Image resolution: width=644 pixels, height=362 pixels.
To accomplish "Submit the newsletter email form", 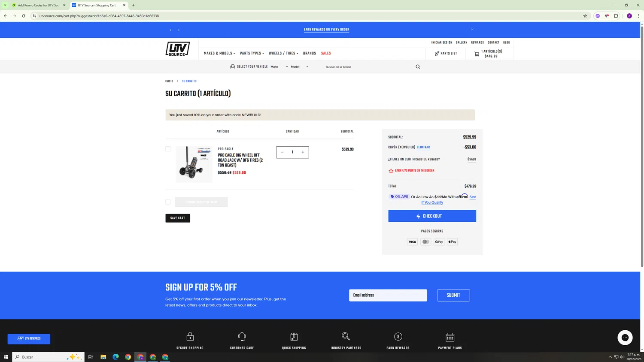I will 453,295.
